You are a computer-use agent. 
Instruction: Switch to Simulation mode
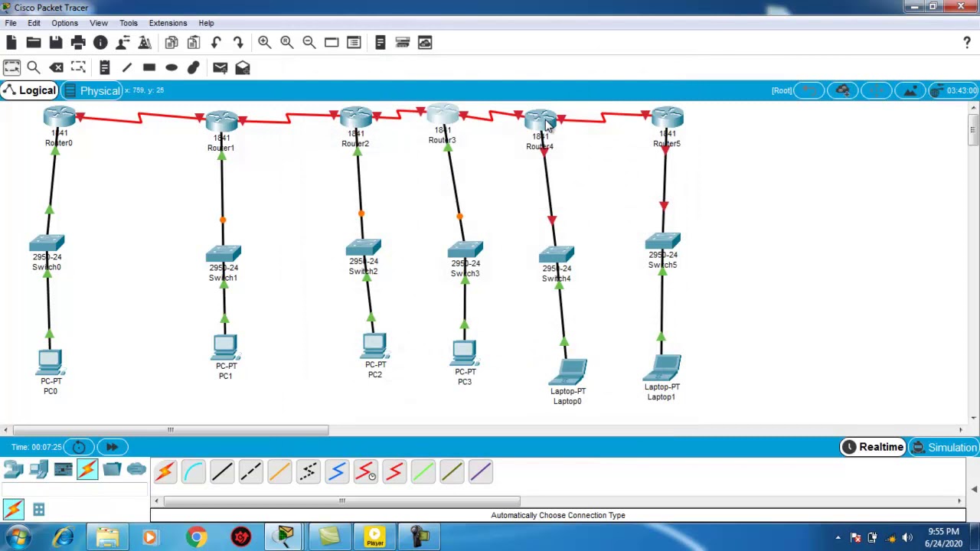943,448
